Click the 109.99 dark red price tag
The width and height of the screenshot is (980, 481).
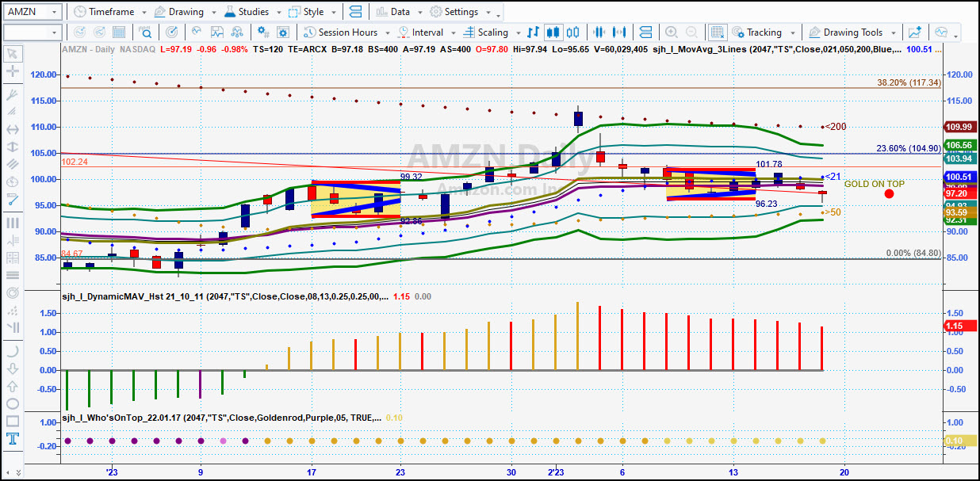tap(959, 127)
